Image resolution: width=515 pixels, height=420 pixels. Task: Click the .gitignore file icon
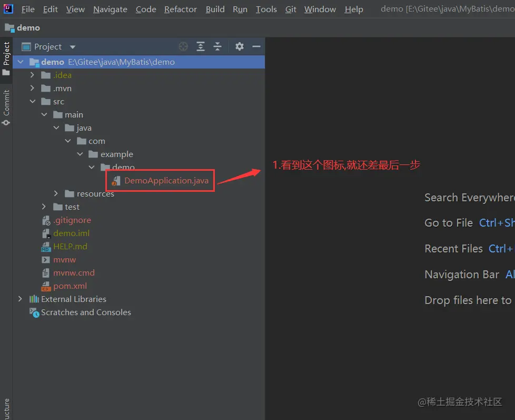46,220
